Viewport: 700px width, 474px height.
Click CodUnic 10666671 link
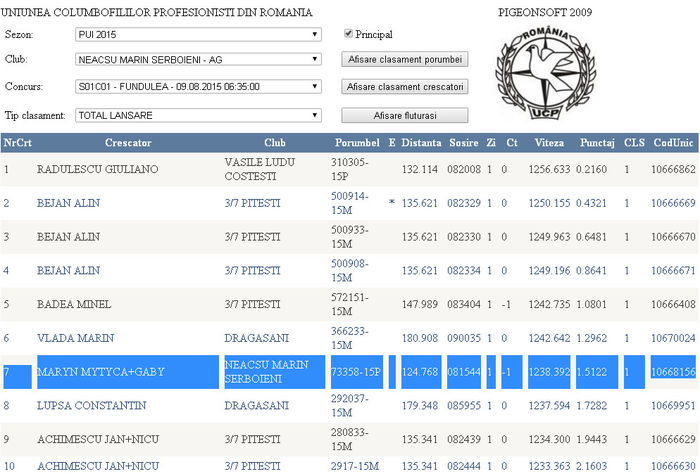point(673,270)
